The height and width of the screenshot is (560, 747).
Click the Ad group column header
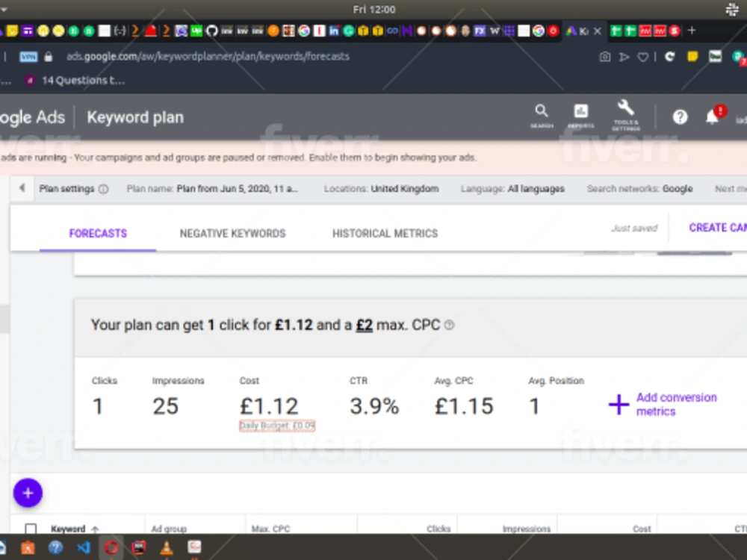click(x=169, y=529)
